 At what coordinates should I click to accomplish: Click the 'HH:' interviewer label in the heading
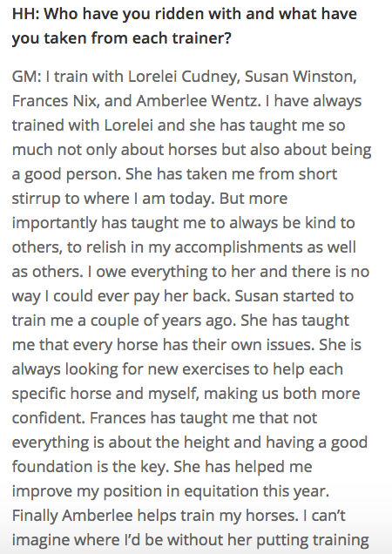click(x=25, y=14)
